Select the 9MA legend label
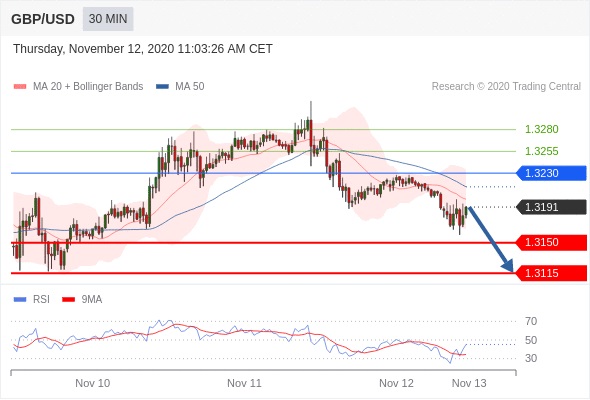Screen dimensions: 590x400 click(x=92, y=300)
